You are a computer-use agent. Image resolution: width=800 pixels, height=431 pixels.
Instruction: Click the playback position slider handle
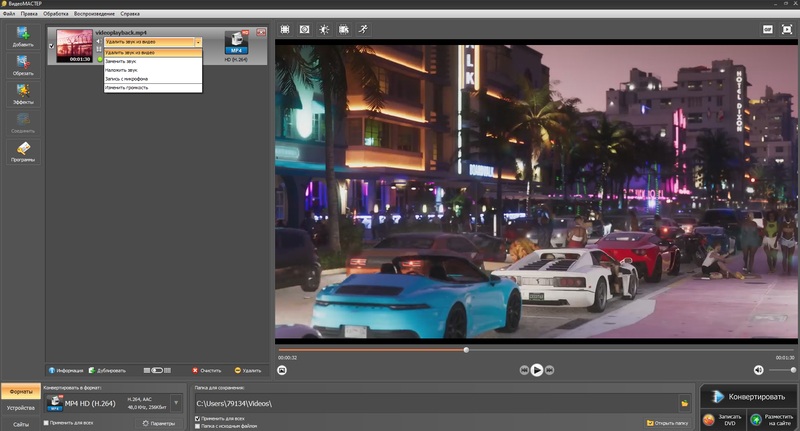[x=466, y=350]
